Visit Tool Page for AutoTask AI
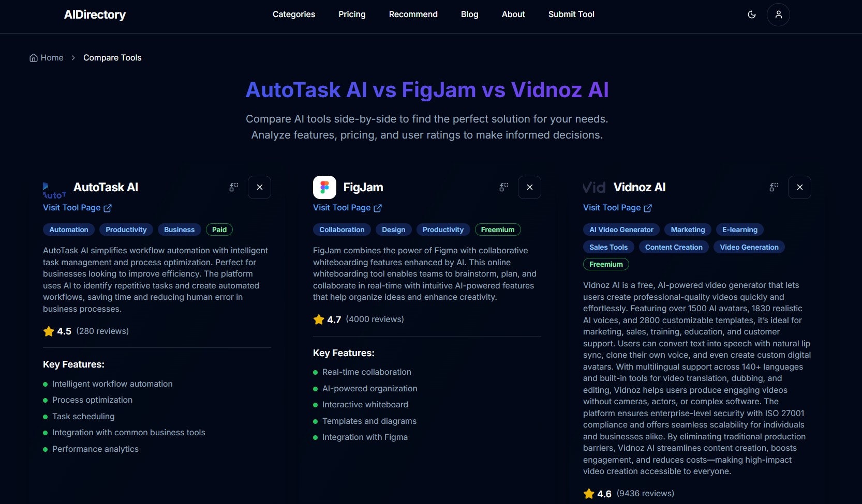 [77, 208]
